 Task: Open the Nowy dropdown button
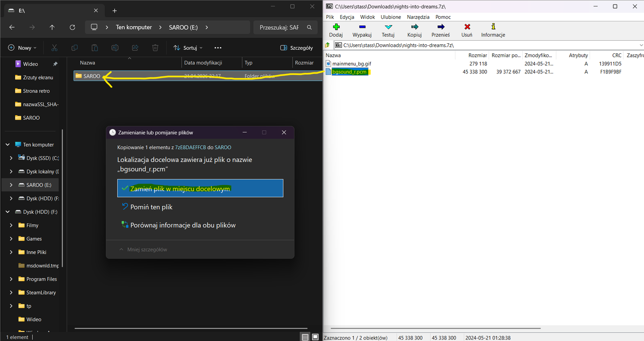pos(22,48)
